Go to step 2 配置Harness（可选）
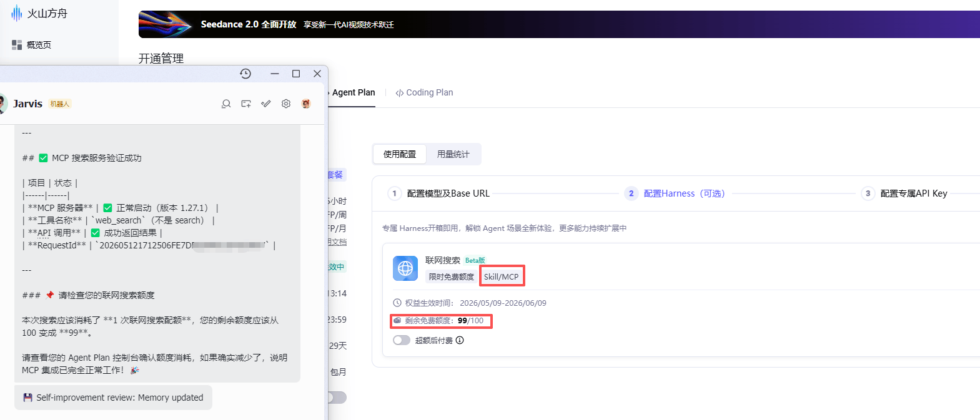The image size is (980, 420). coord(675,193)
